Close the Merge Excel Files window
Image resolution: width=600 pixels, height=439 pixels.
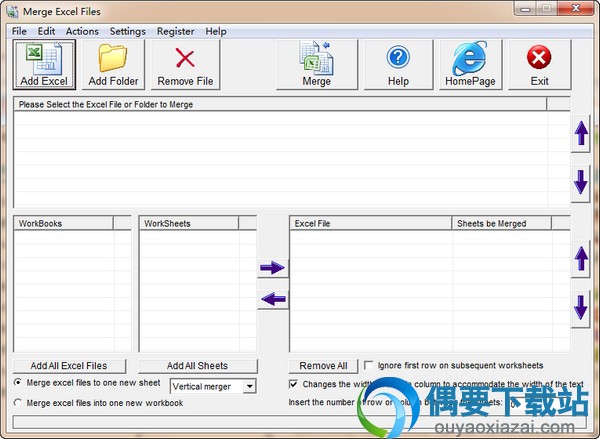point(576,8)
